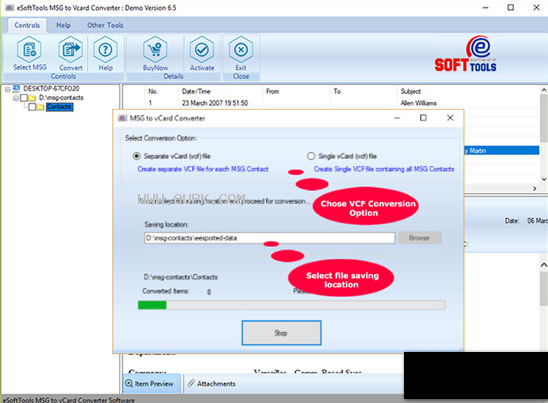Select the highlighted Martin row in list
The width and height of the screenshot is (548, 403).
(x=502, y=151)
